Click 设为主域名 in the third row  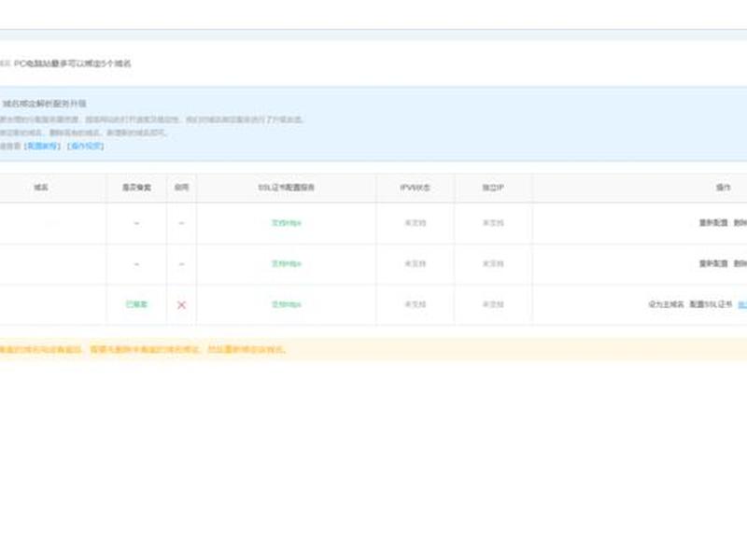coord(666,304)
